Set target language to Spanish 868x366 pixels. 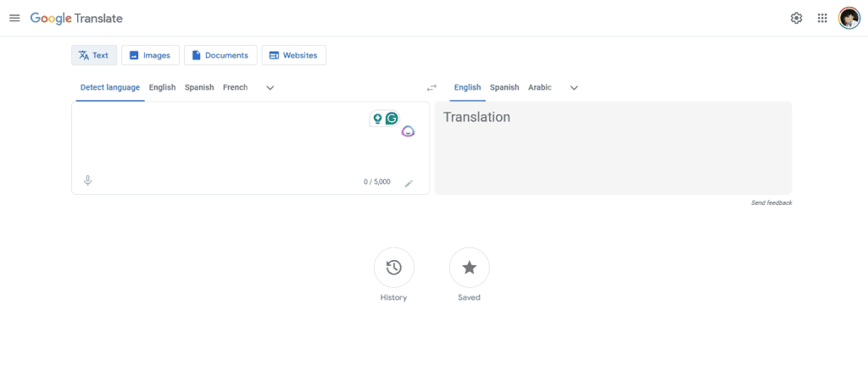(504, 87)
